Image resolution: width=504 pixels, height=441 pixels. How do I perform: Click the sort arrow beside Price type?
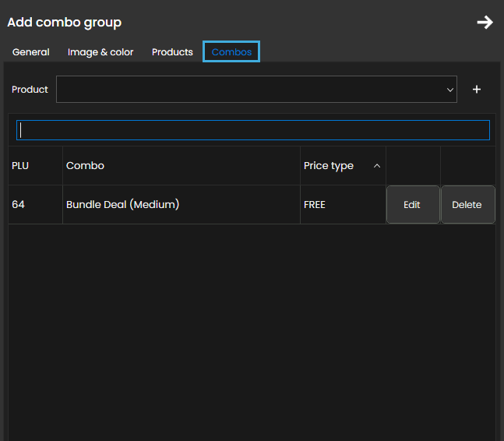[x=377, y=166]
